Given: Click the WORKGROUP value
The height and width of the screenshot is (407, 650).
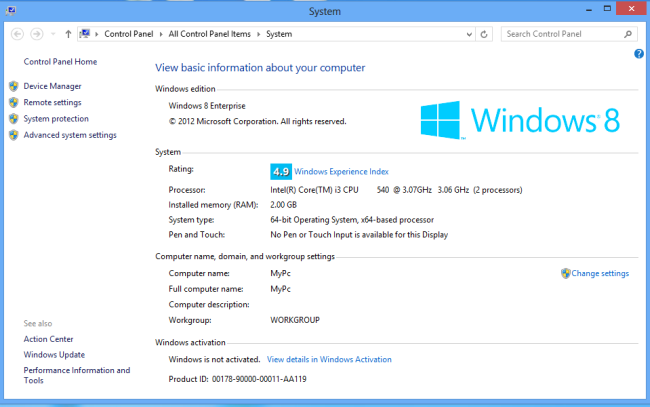Looking at the screenshot, I should [295, 320].
